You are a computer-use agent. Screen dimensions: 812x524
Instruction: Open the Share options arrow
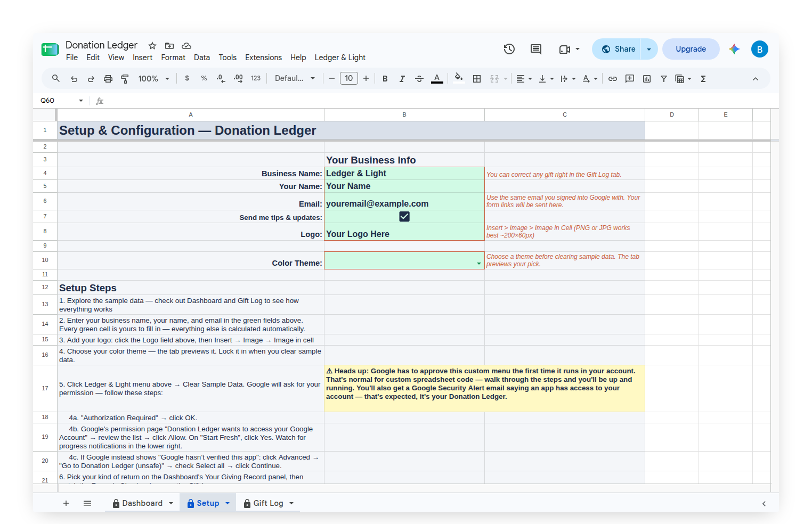[649, 49]
